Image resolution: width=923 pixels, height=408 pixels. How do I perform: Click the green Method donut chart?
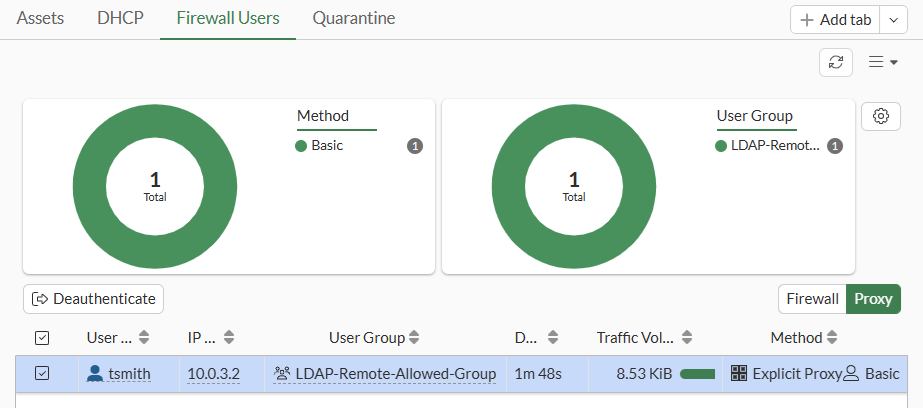[x=90, y=187]
